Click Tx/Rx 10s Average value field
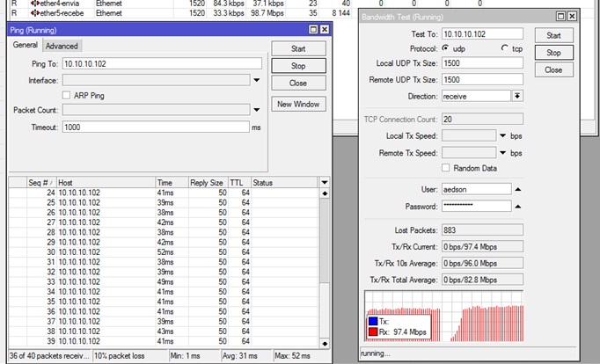The image size is (600, 364). click(482, 263)
